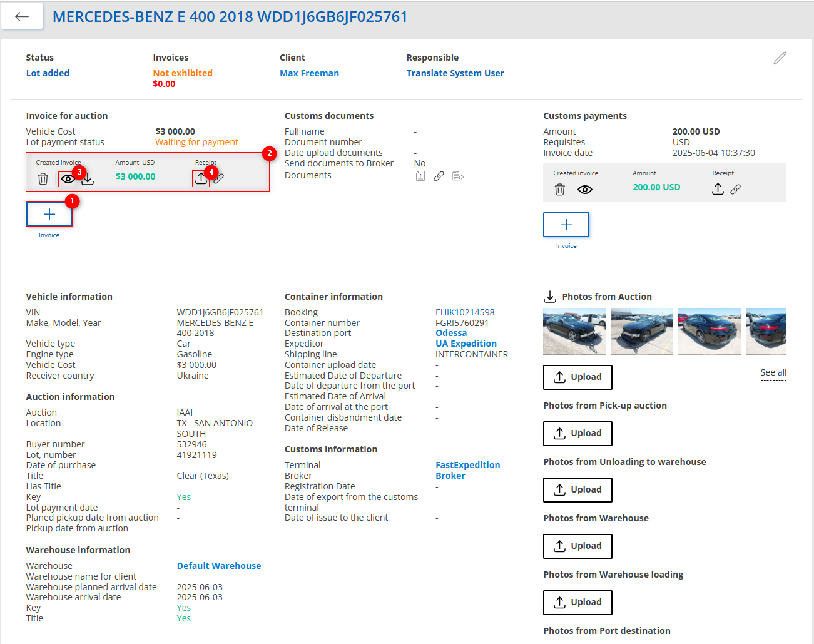Screen dimensions: 814x644
Task: Upload receipt for $3 000.00 invoice
Action: click(200, 178)
